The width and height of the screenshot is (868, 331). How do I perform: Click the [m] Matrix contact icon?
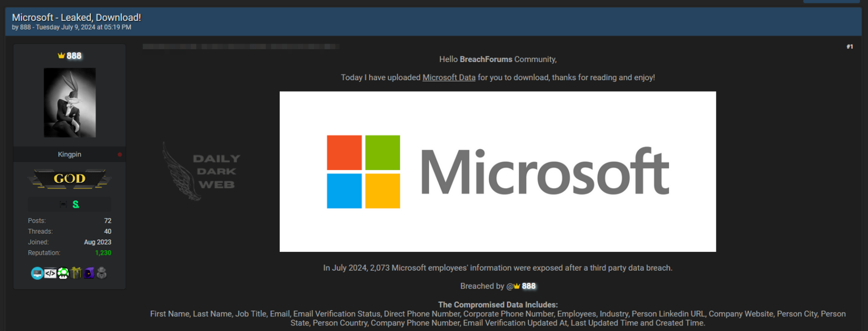tap(63, 203)
